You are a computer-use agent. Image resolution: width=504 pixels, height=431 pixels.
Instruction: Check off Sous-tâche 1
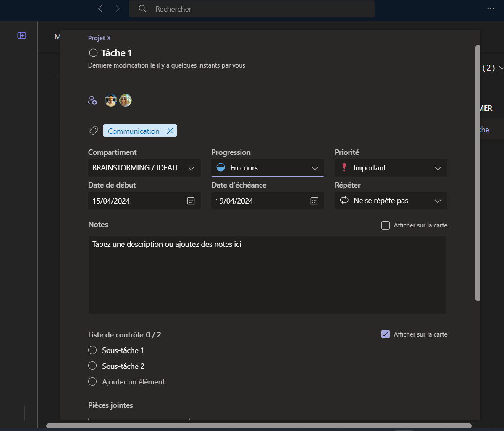coord(92,350)
